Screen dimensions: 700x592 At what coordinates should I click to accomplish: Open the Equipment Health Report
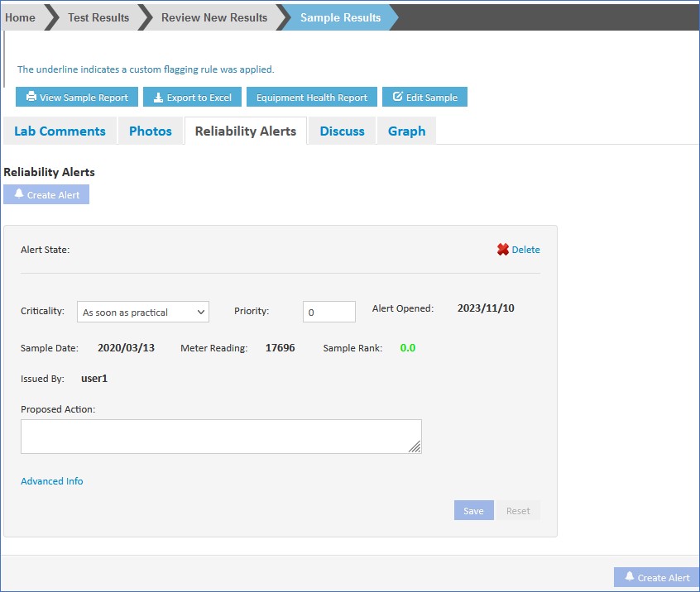coord(311,97)
